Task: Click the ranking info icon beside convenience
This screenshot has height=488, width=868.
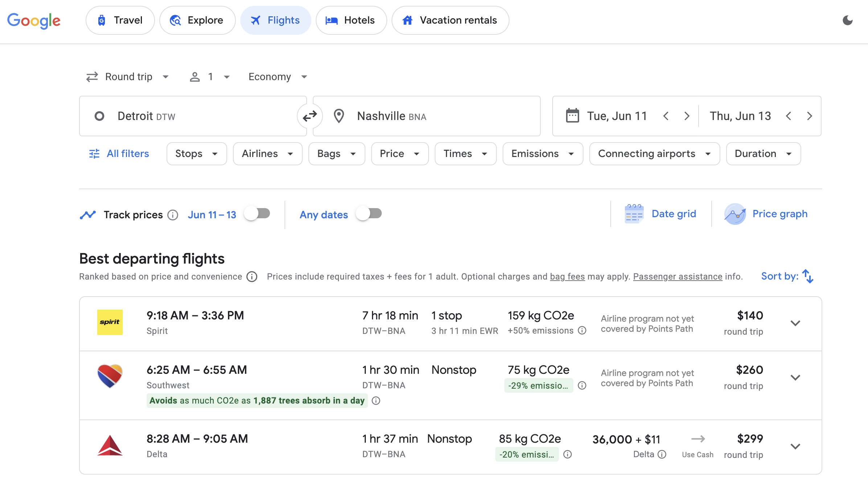Action: point(252,277)
